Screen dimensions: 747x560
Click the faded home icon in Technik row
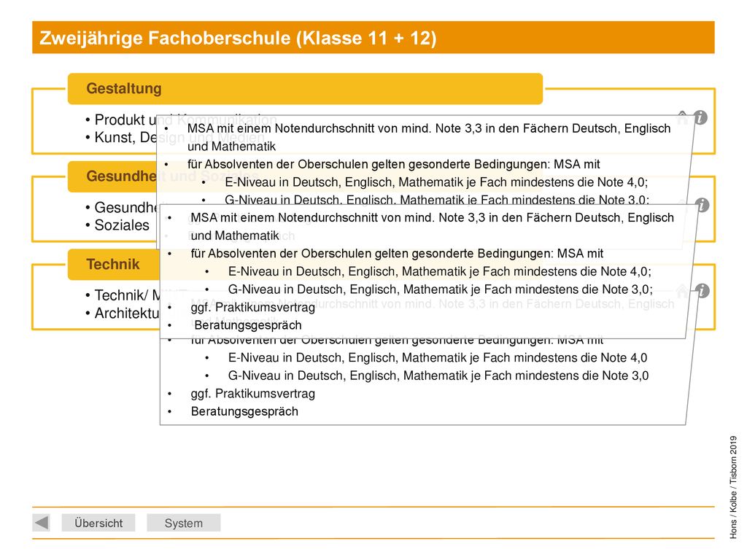click(x=683, y=290)
